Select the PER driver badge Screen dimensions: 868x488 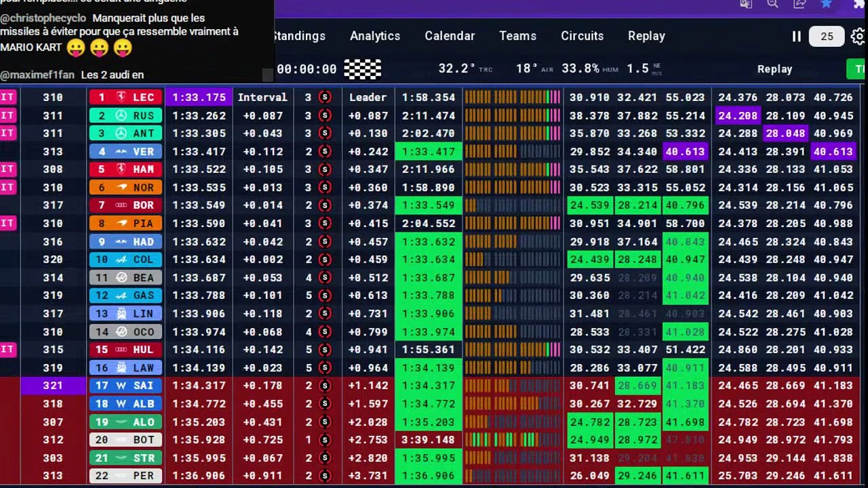pyautogui.click(x=125, y=476)
